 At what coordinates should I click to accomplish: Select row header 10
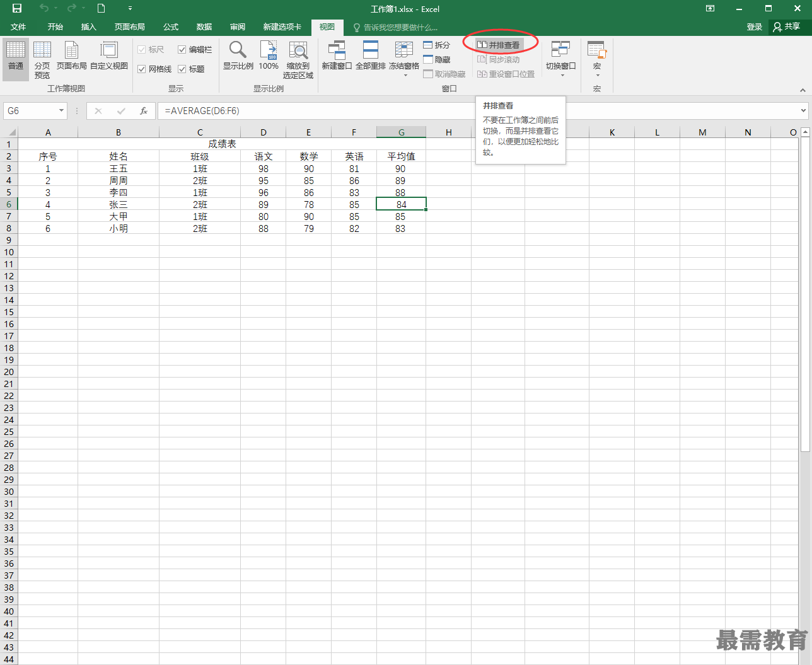9,252
